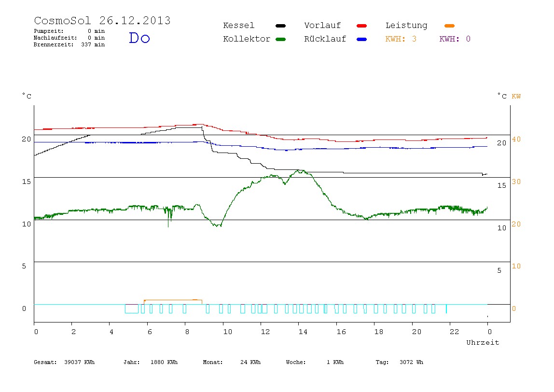Image resolution: width=554 pixels, height=392 pixels.
Task: Click the 'Uhrzeit' time axis label
Action: [x=483, y=342]
